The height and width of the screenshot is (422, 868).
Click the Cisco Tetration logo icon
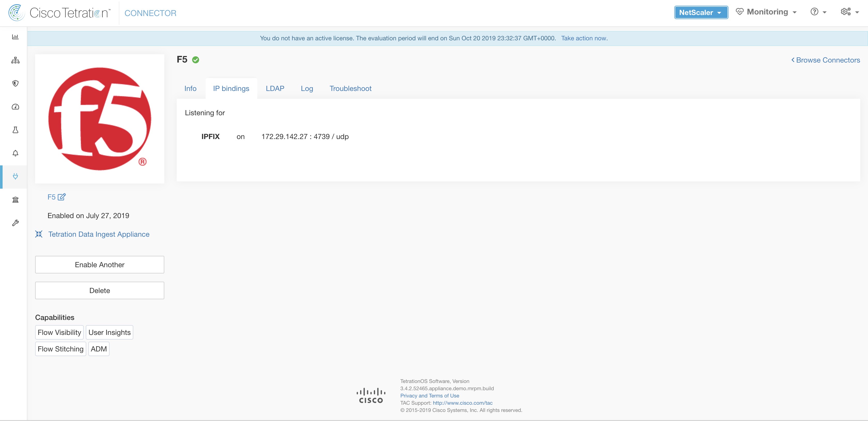pos(17,13)
